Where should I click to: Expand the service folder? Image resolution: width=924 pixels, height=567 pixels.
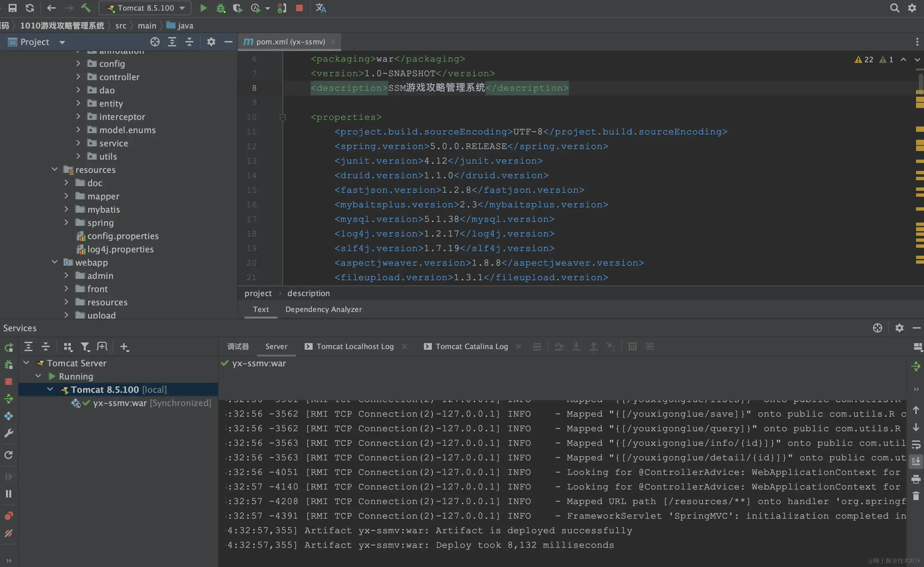[x=78, y=143]
